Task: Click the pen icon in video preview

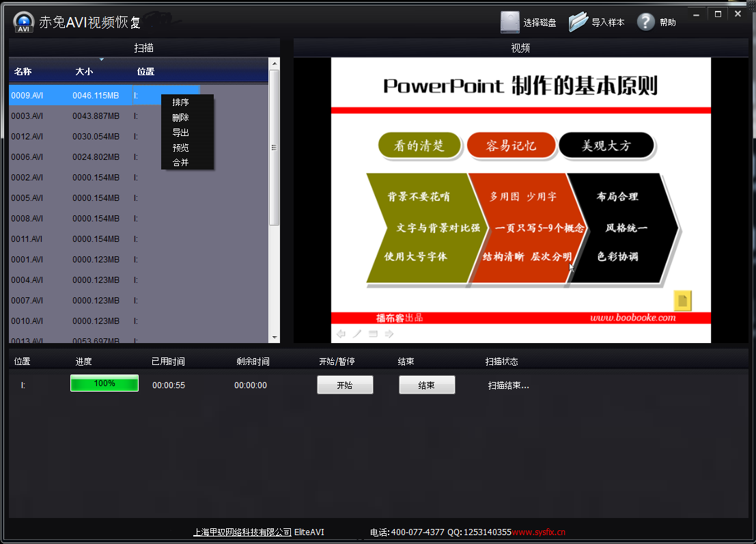Action: 356,334
